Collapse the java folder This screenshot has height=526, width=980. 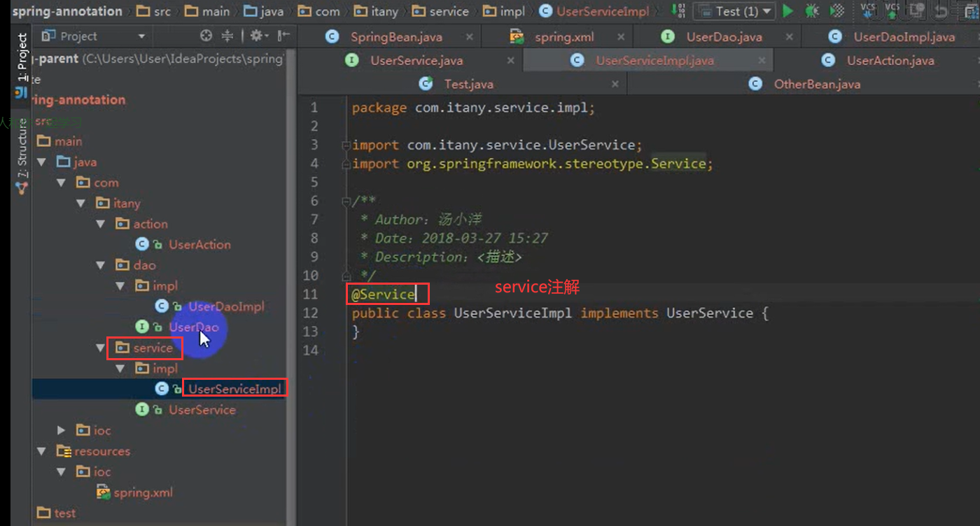(42, 162)
